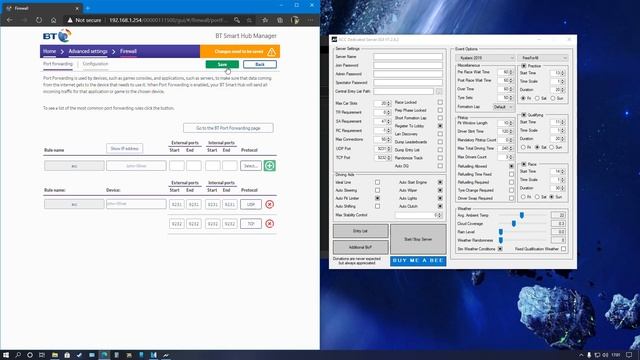
Task: Toggle Sim Weather Conditions checkbox
Action: tap(500, 249)
